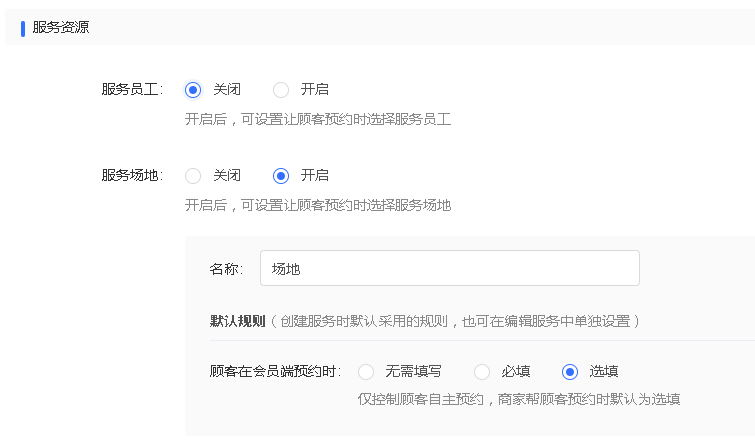The image size is (755, 442).
Task: Click the bold 默认规则 heading
Action: 237,321
